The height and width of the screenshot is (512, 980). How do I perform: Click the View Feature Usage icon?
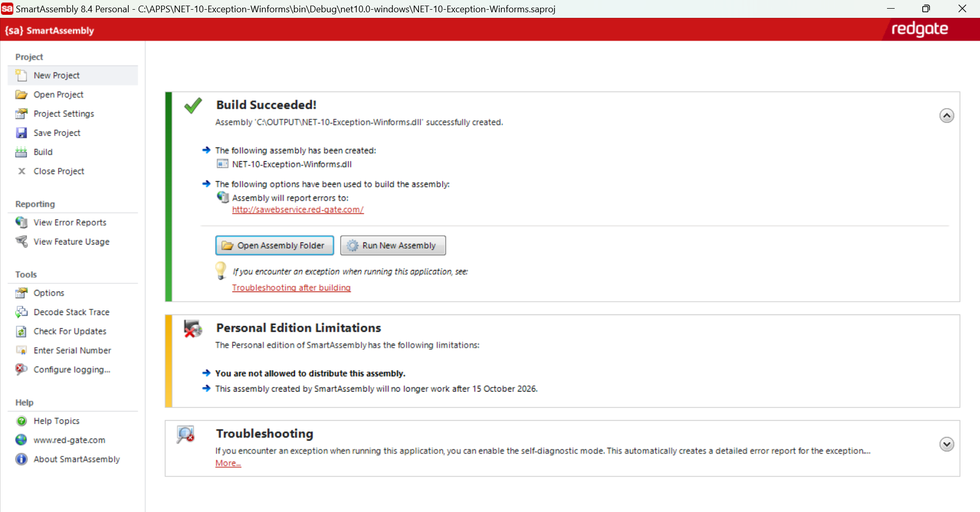(21, 241)
